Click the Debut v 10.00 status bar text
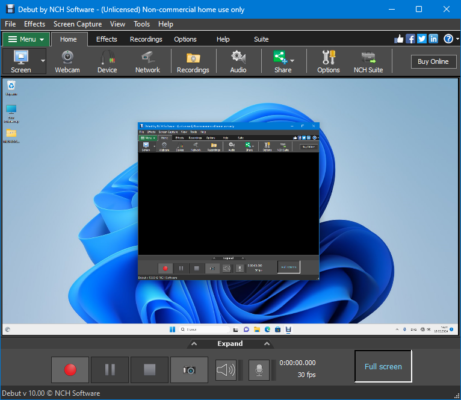 click(x=51, y=393)
